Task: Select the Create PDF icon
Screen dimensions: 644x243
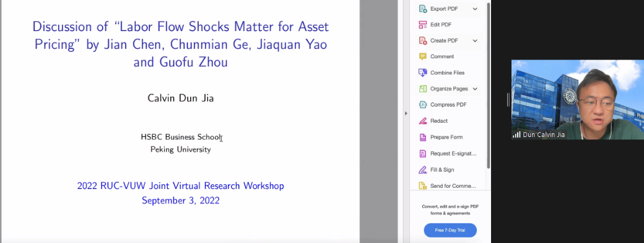Action: (x=422, y=41)
